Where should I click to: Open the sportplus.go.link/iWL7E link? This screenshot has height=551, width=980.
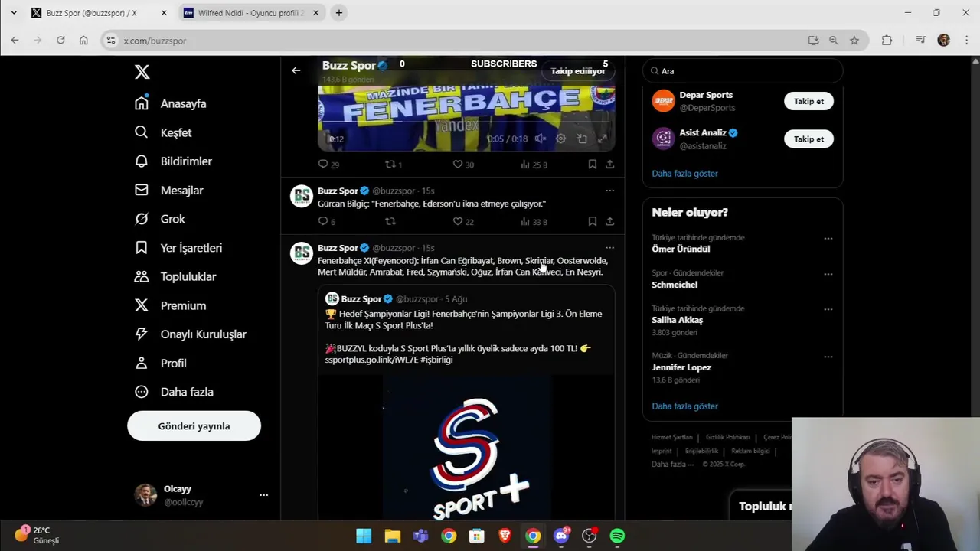point(371,360)
